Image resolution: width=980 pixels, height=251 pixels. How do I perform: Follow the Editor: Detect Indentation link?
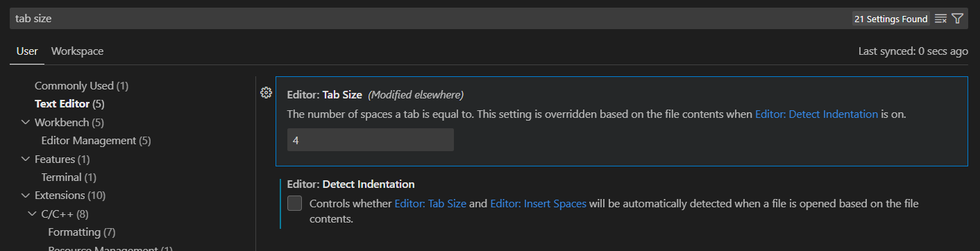pos(816,114)
